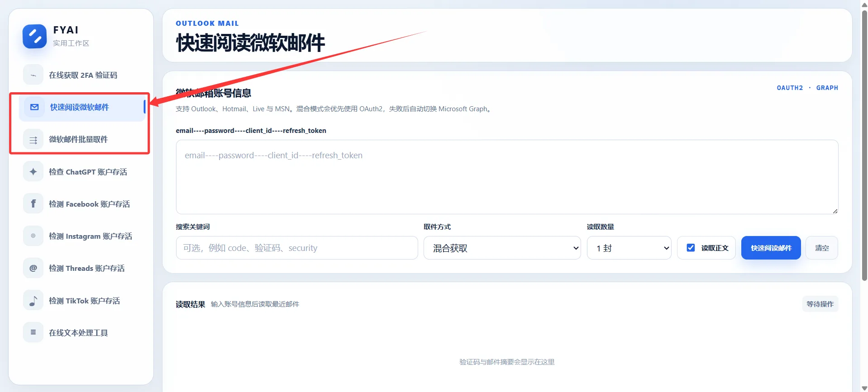
Task: Navigate to 检测 TikTok 账户存活
Action: 82,301
